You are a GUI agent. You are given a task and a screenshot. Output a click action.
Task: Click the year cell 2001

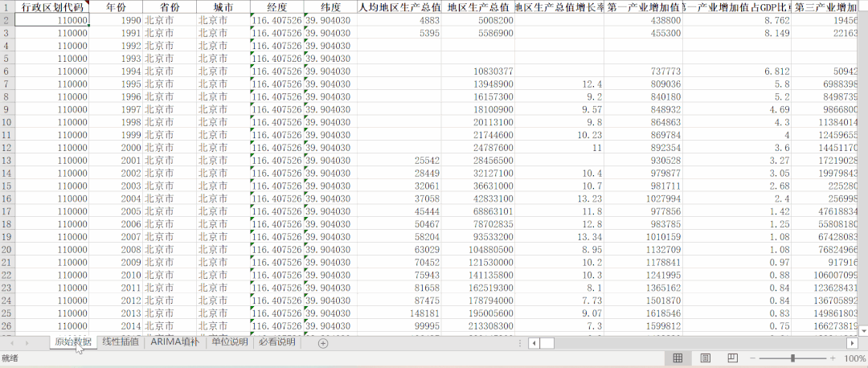click(x=116, y=161)
